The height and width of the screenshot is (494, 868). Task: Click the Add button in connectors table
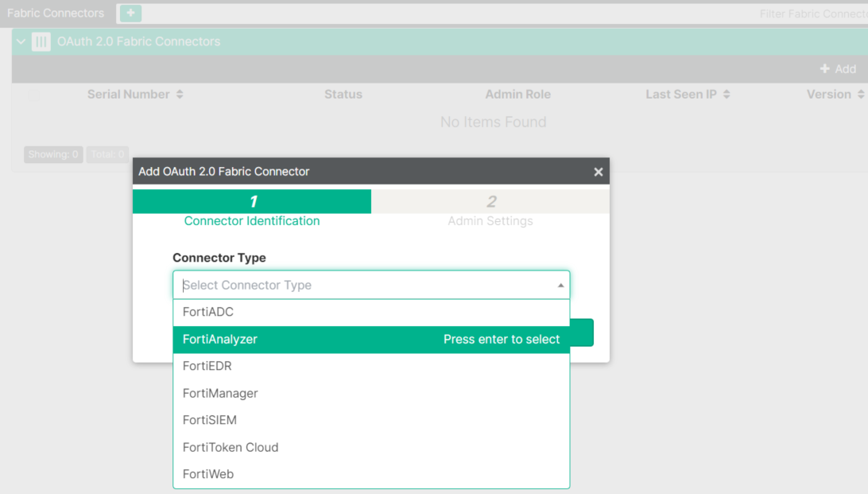[x=838, y=68]
